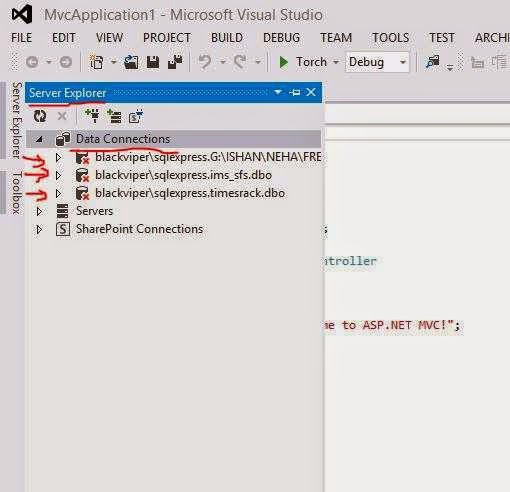Screen dimensions: 510x492
Task: Click the vertical Toolbox side tab
Action: click(17, 193)
